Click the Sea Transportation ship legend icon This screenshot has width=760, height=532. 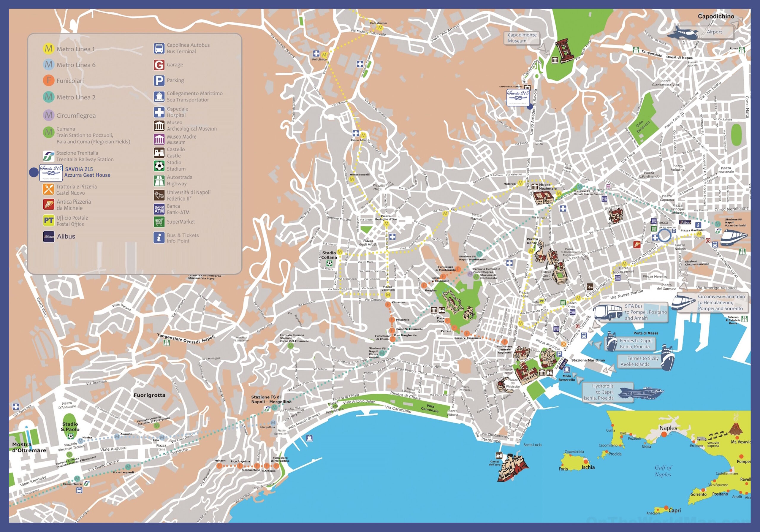pos(159,97)
